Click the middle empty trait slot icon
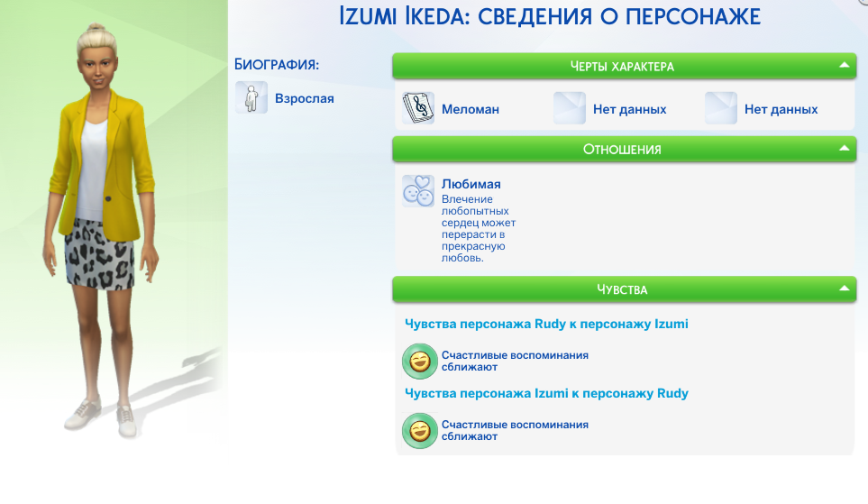Screen dimensions: 868x504 click(570, 108)
